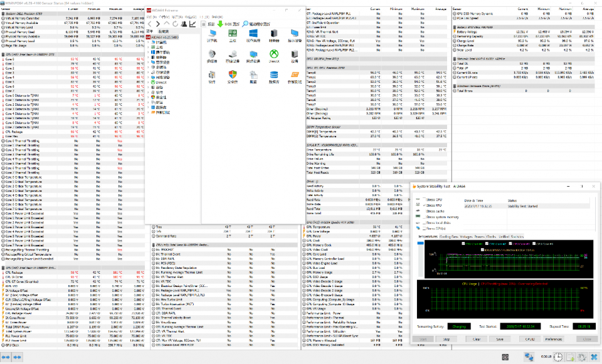
Task: Expand the Database node in the AIDA64 tree
Action: click(x=149, y=107)
